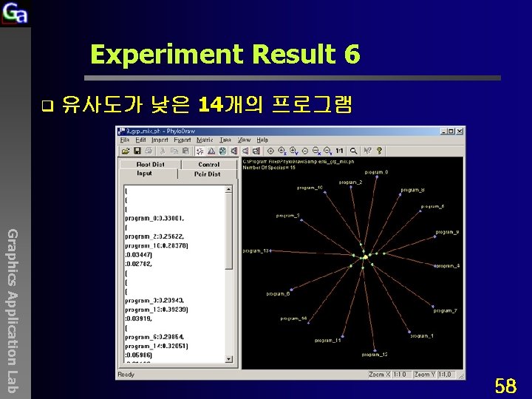Open the View menu
Image resolution: width=532 pixels, height=399 pixels.
(244, 140)
